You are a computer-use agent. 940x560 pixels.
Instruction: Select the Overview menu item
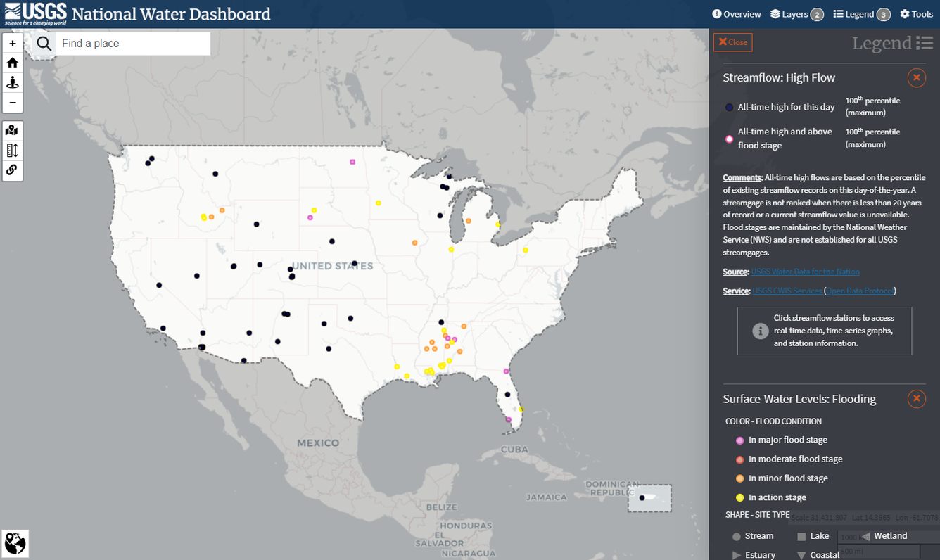point(736,13)
